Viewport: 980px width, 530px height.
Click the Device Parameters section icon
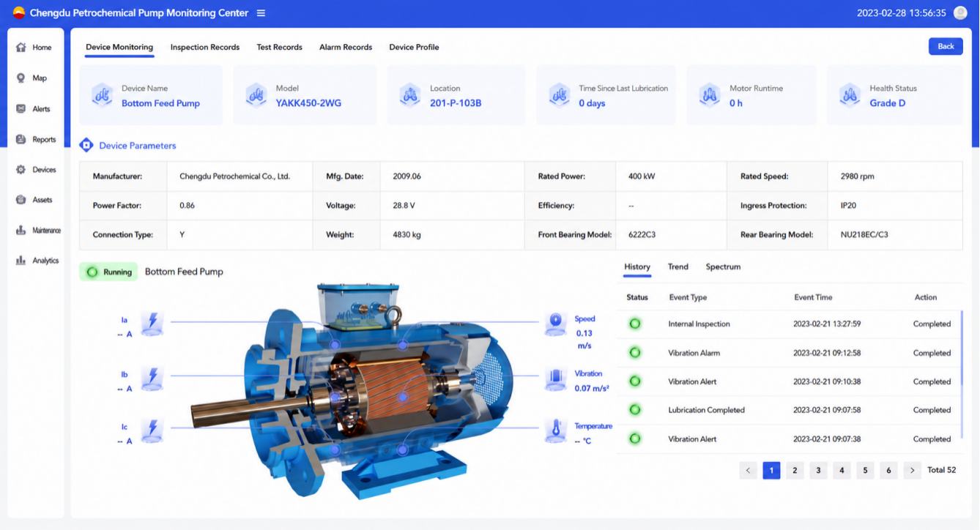(86, 146)
